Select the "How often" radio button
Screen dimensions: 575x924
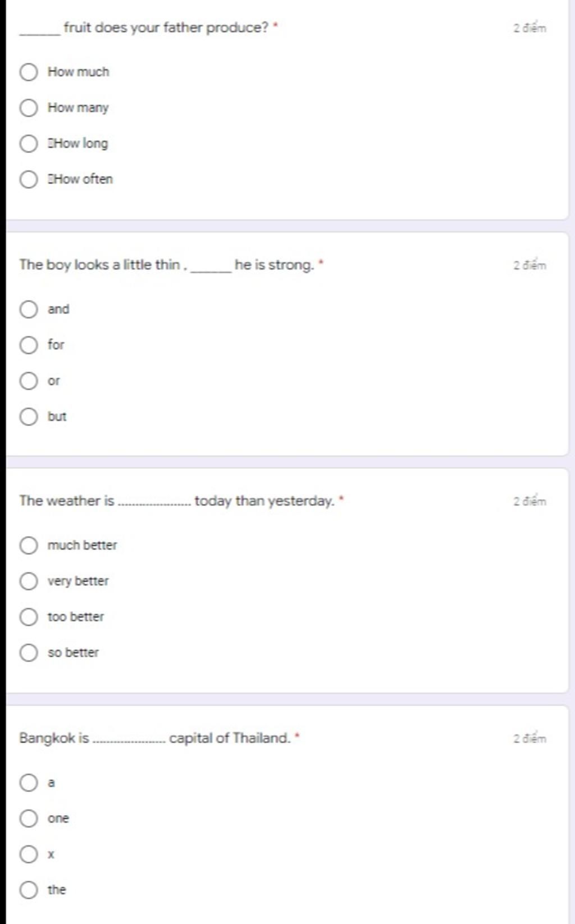point(29,179)
